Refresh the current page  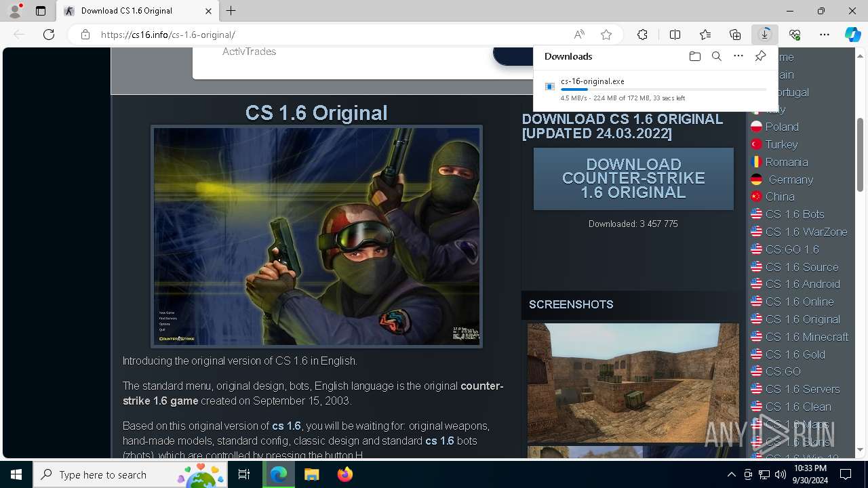[x=49, y=35]
